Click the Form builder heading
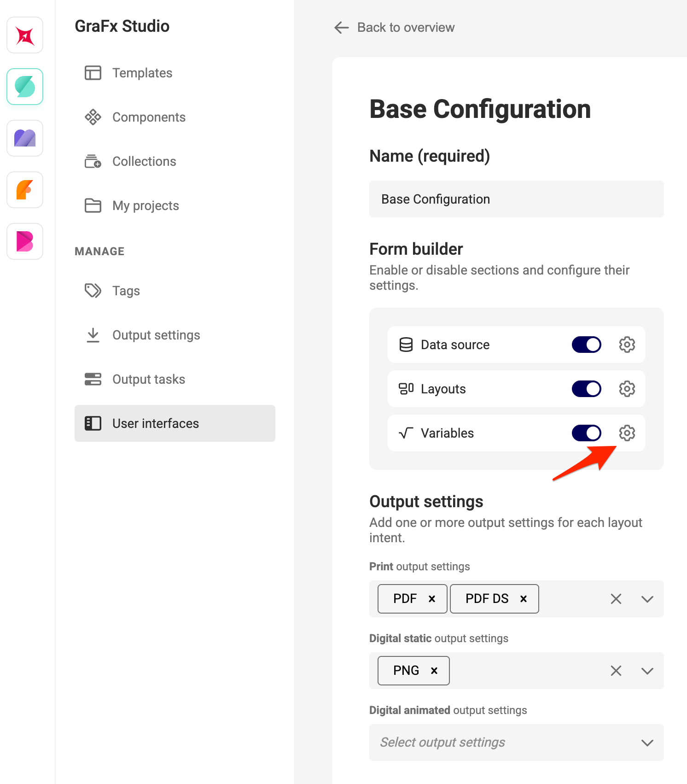The image size is (687, 784). pos(416,249)
